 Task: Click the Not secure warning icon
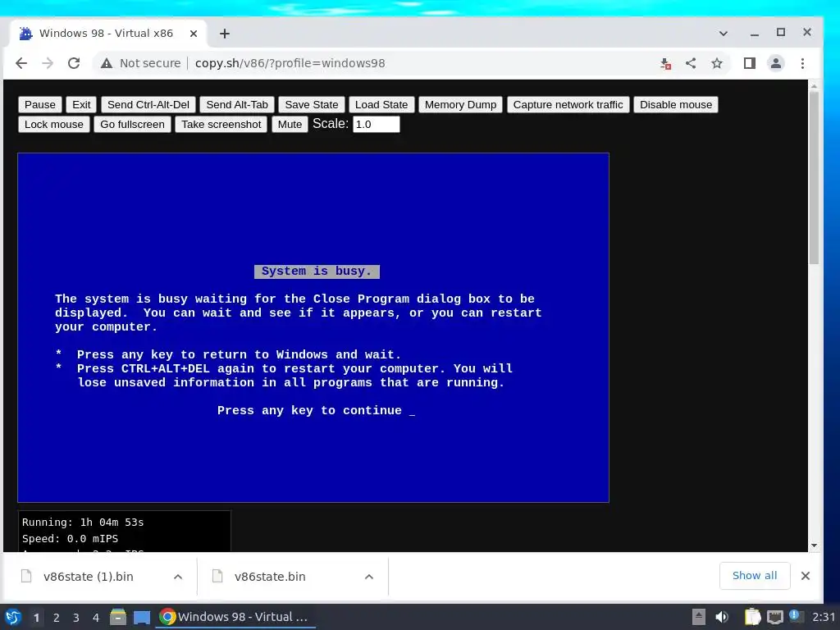(x=107, y=63)
